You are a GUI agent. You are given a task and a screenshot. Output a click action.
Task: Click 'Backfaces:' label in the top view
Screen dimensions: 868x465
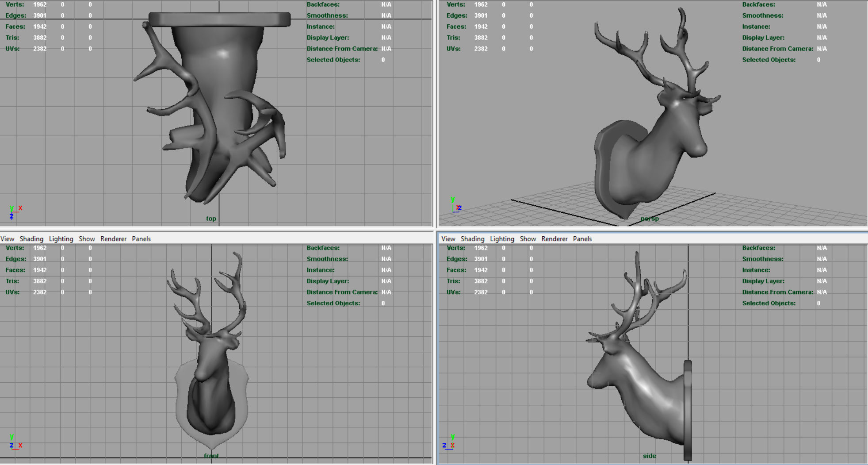click(x=323, y=4)
